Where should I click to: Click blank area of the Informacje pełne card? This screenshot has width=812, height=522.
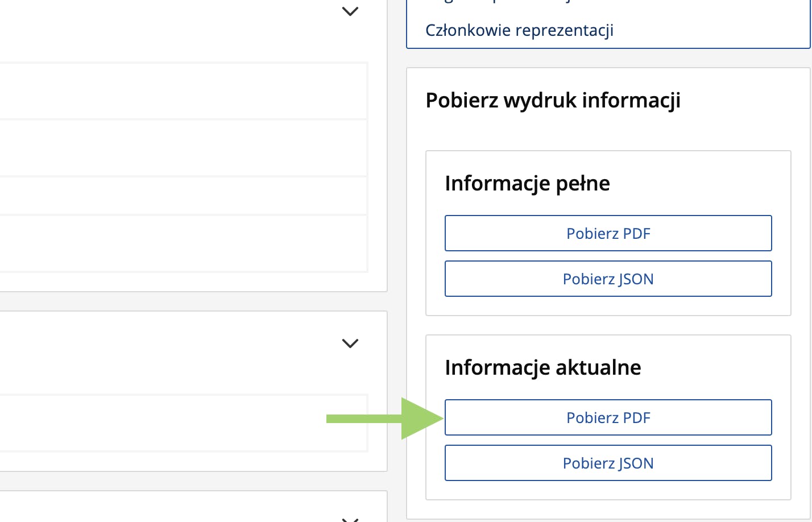(x=711, y=182)
